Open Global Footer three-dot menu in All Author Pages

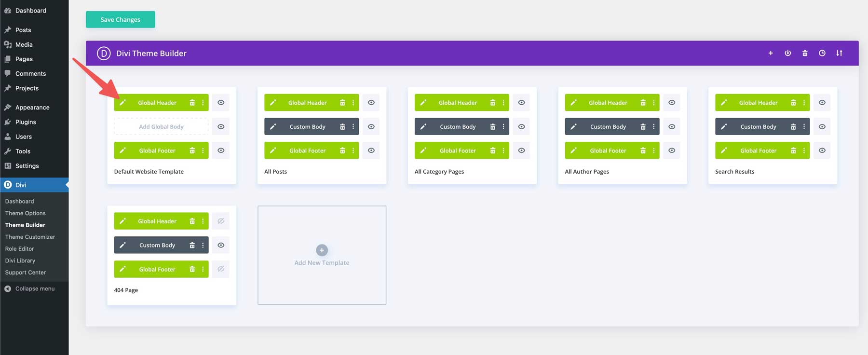tap(654, 150)
